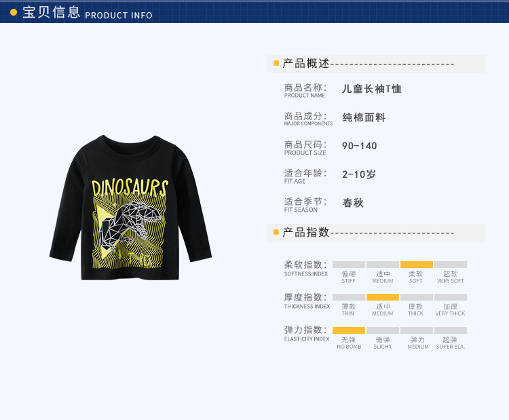509x420 pixels.
Task: Select the VERY THICK thickness segment
Action: (x=451, y=297)
